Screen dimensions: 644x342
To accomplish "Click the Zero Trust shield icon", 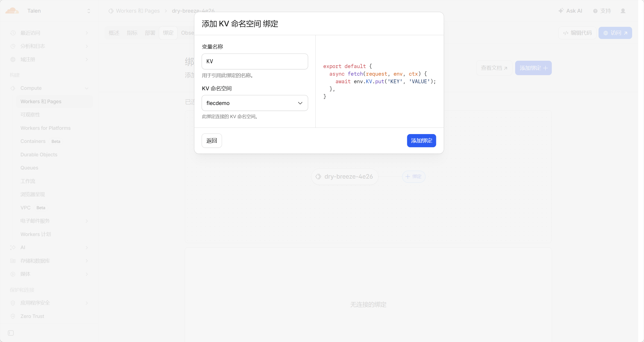I will pos(13,316).
